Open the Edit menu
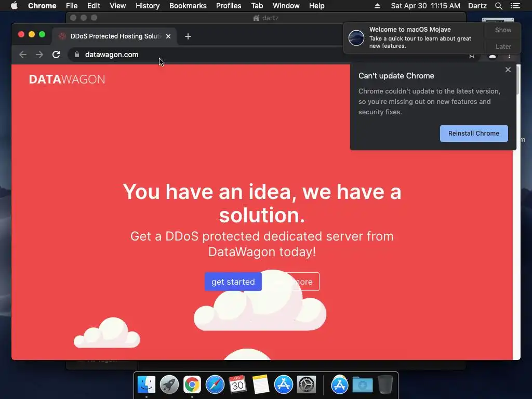Screen dimensions: 532x399 click(x=94, y=6)
